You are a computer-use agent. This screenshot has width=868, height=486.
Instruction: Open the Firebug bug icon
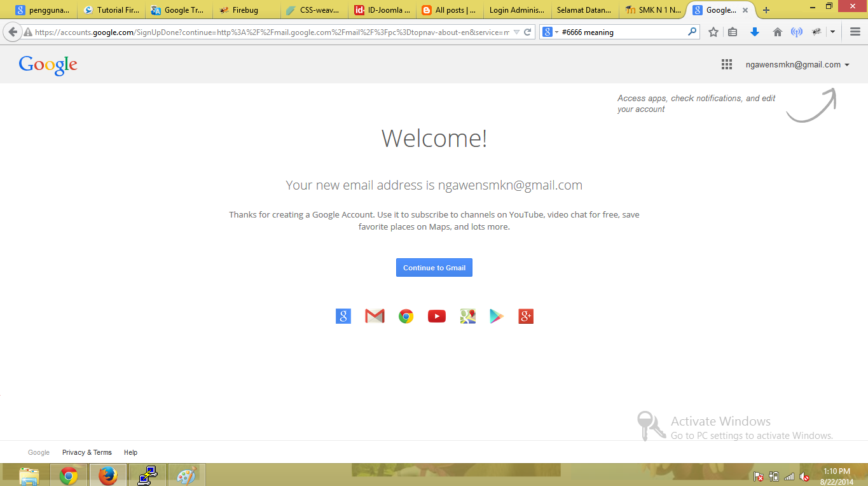click(817, 32)
